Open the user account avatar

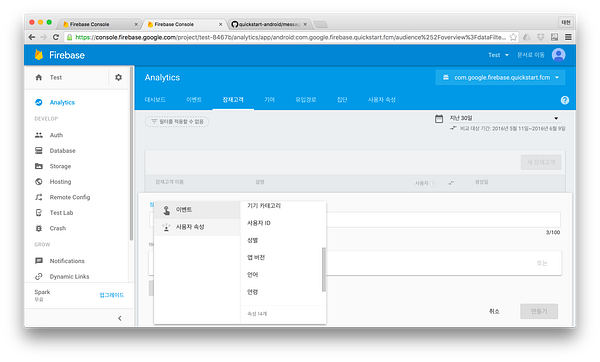558,55
